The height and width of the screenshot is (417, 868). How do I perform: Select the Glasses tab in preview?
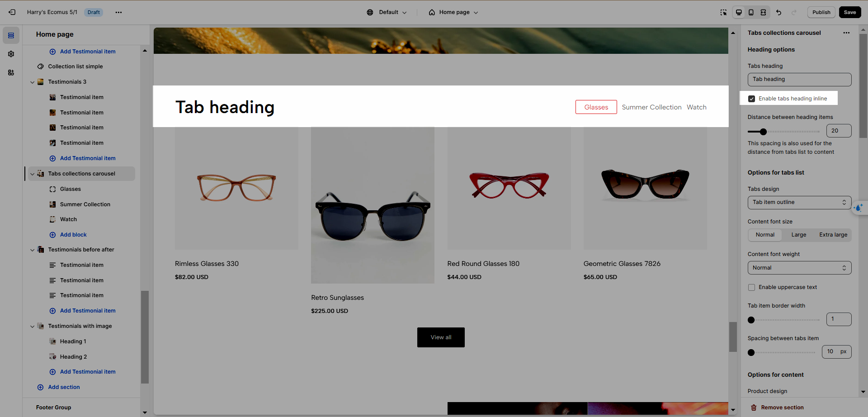596,107
